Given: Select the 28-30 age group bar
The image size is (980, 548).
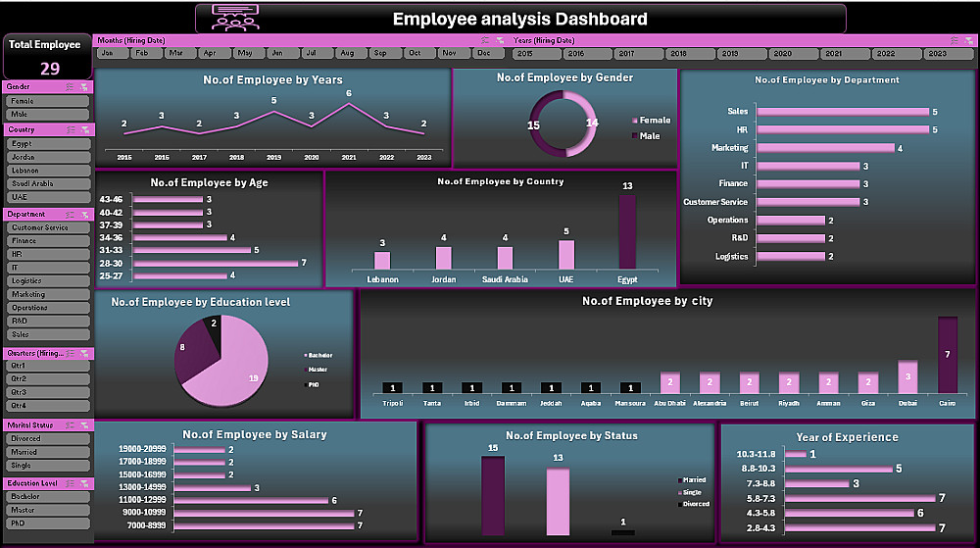Looking at the screenshot, I should (216, 263).
